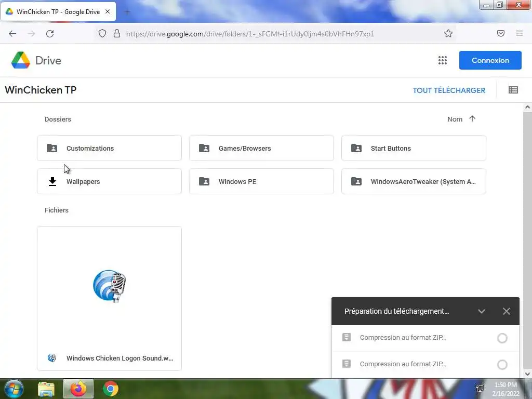The image size is (532, 399).
Task: Collapse the download preparation panel
Action: [x=482, y=311]
